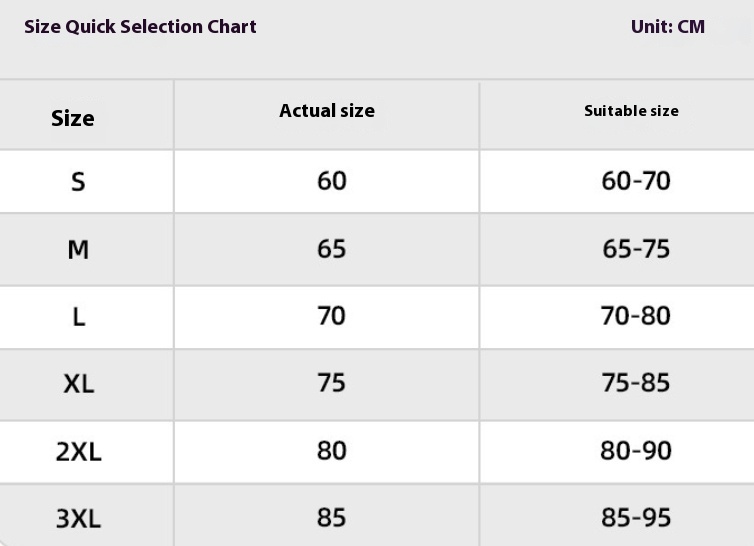Image resolution: width=754 pixels, height=546 pixels.
Task: Select actual size value 65
Action: click(331, 248)
